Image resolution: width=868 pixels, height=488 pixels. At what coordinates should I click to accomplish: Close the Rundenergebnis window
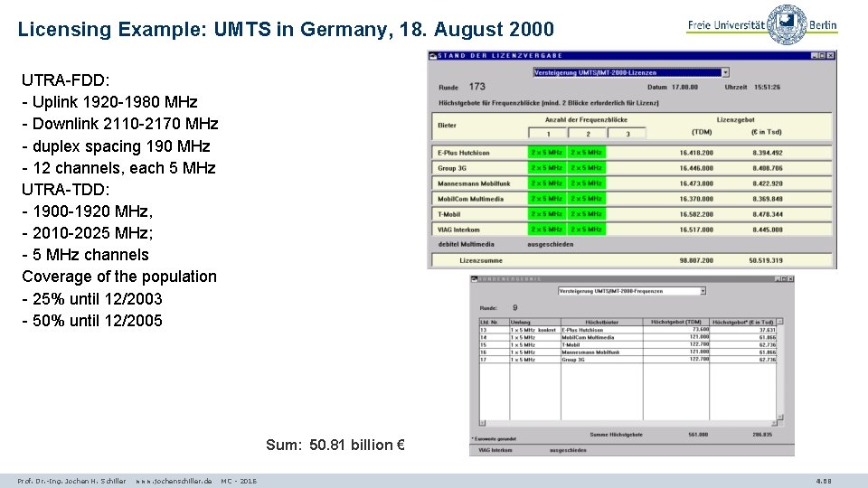[790, 279]
